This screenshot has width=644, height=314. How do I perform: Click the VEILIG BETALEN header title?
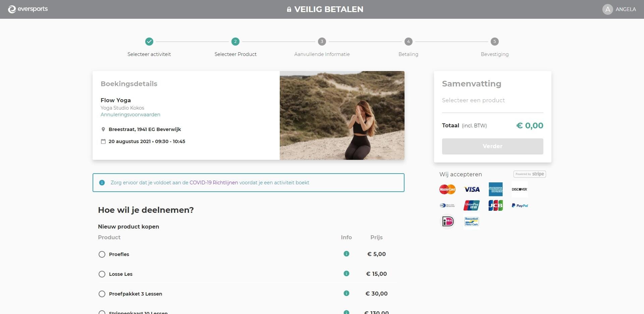tap(329, 9)
